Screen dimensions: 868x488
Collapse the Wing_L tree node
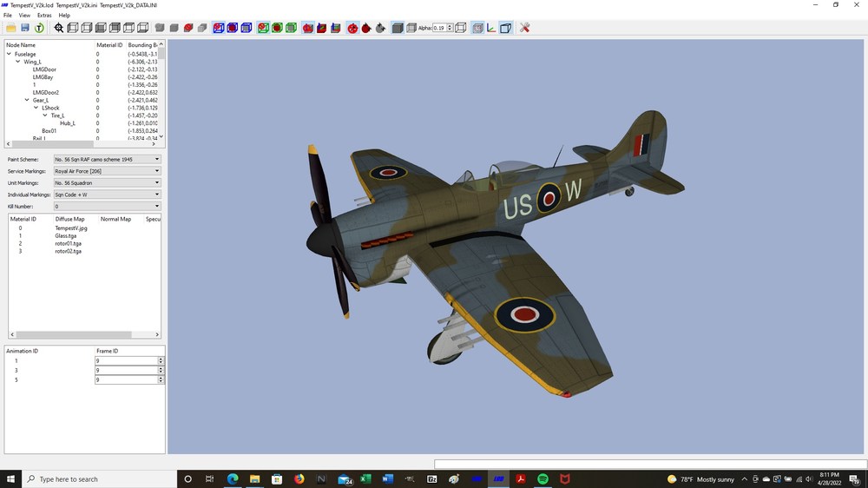coord(17,62)
